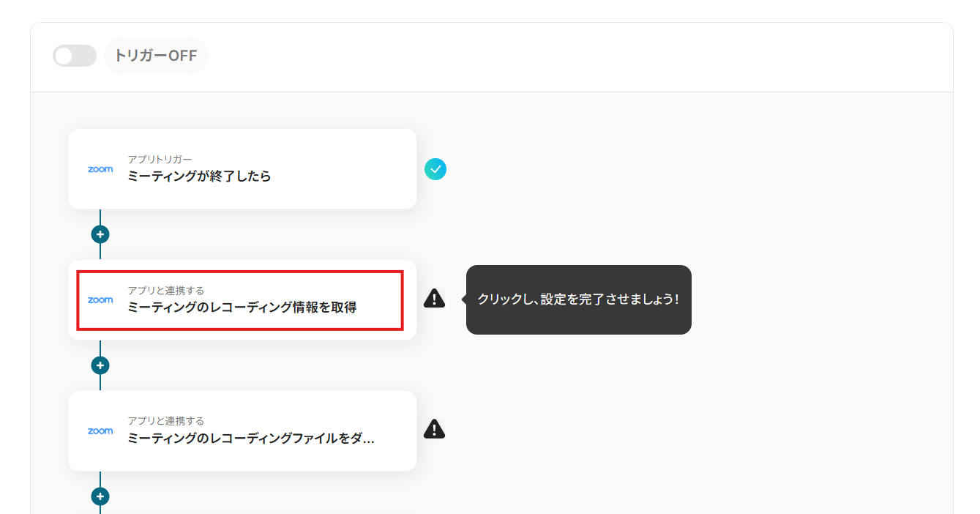Click アプリトリガー label text

coord(160,159)
